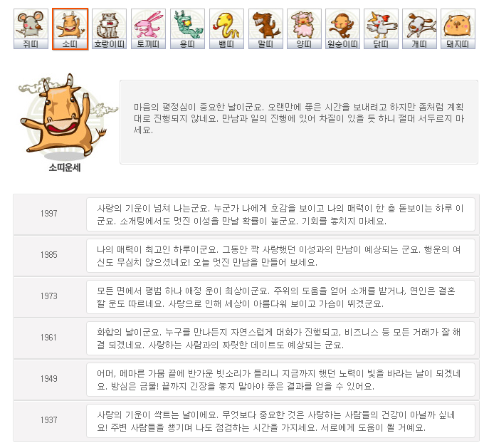Viewport: 484px width, 448px height.
Task: Select the pig 돼지띠 zodiac icon
Action: click(x=458, y=28)
